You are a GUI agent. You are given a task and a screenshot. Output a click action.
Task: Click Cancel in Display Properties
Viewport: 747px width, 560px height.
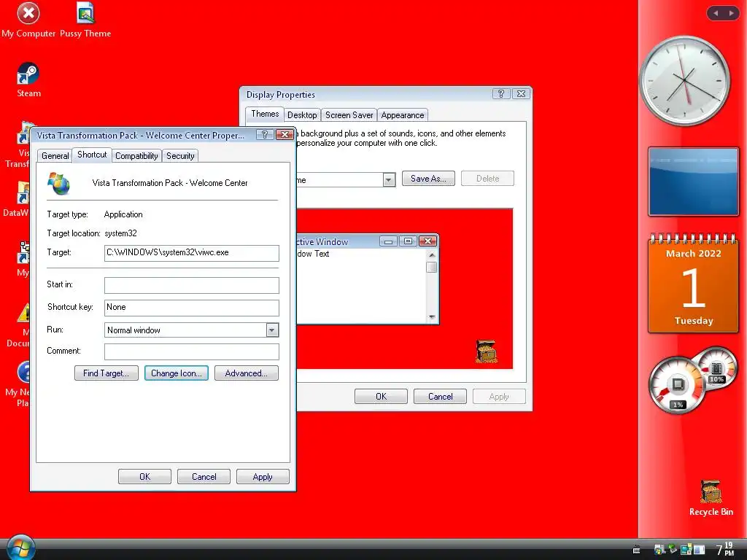click(440, 396)
